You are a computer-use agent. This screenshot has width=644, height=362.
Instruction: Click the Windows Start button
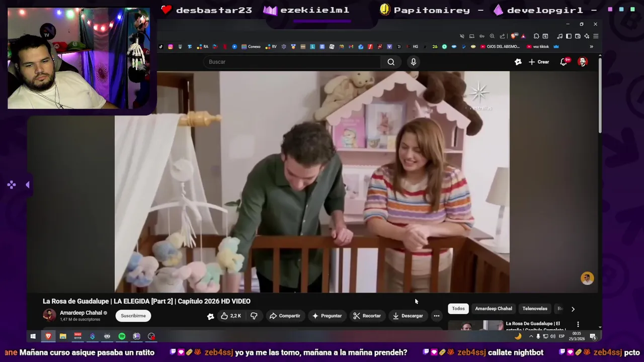33,336
